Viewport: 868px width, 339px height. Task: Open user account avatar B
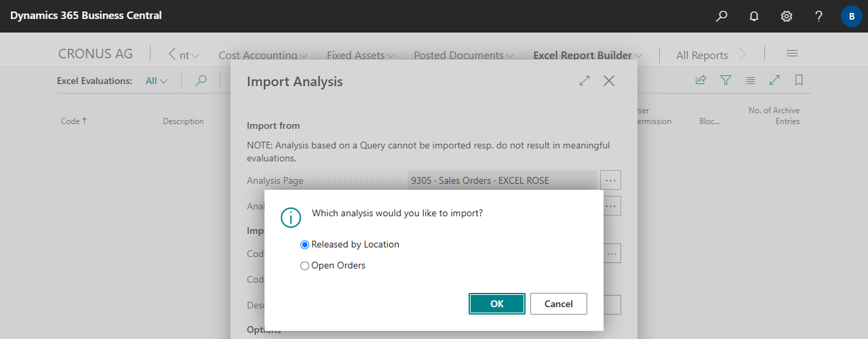(x=852, y=16)
